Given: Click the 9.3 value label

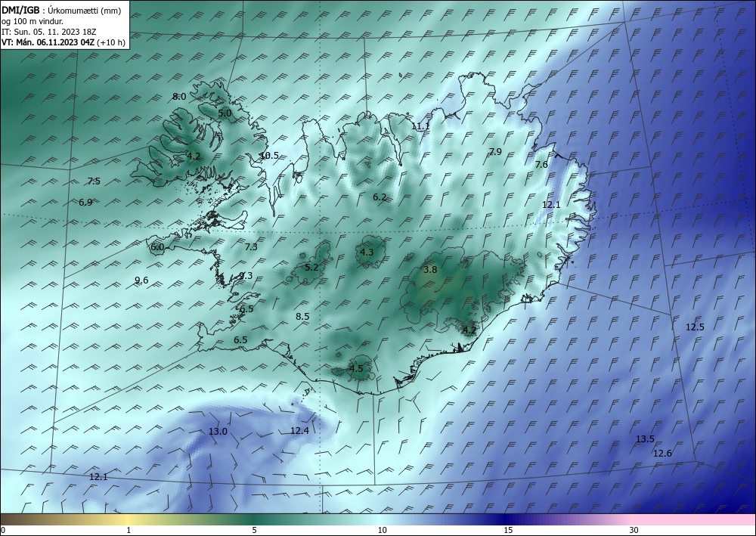Looking at the screenshot, I should pos(246,276).
